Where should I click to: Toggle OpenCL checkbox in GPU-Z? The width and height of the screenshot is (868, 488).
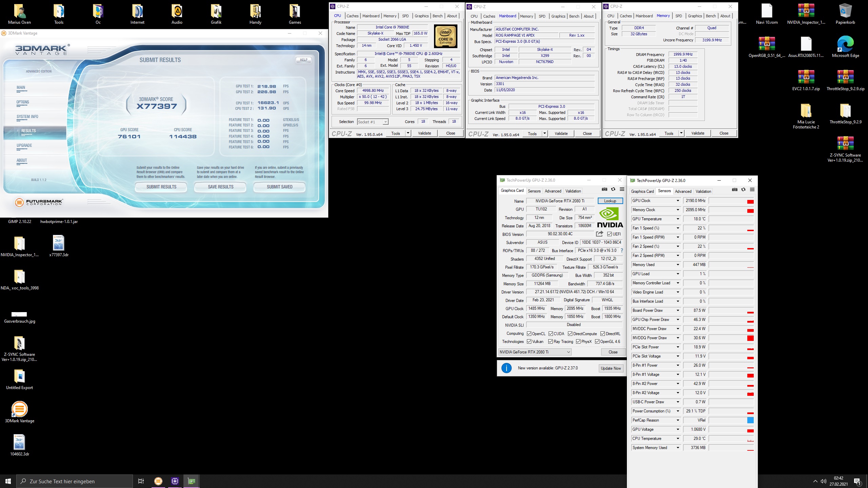[x=529, y=334]
